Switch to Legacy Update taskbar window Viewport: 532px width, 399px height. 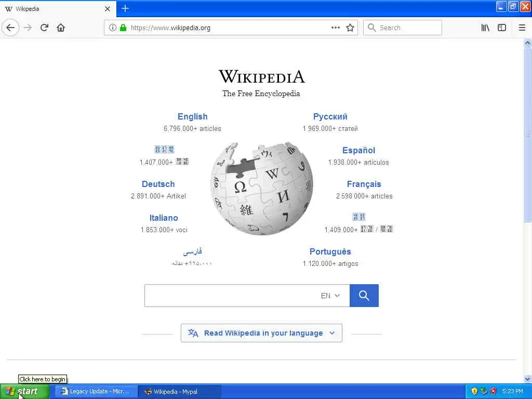tap(96, 391)
